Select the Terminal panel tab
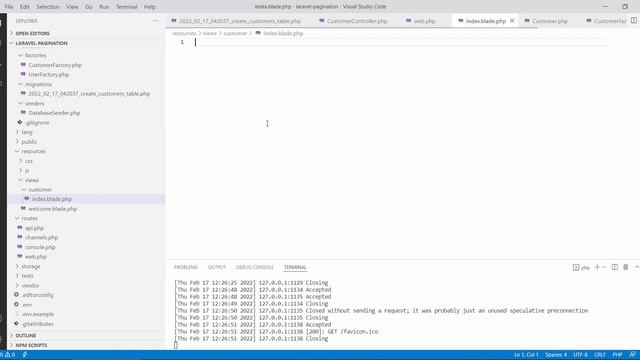The width and height of the screenshot is (640, 360). 295,267
